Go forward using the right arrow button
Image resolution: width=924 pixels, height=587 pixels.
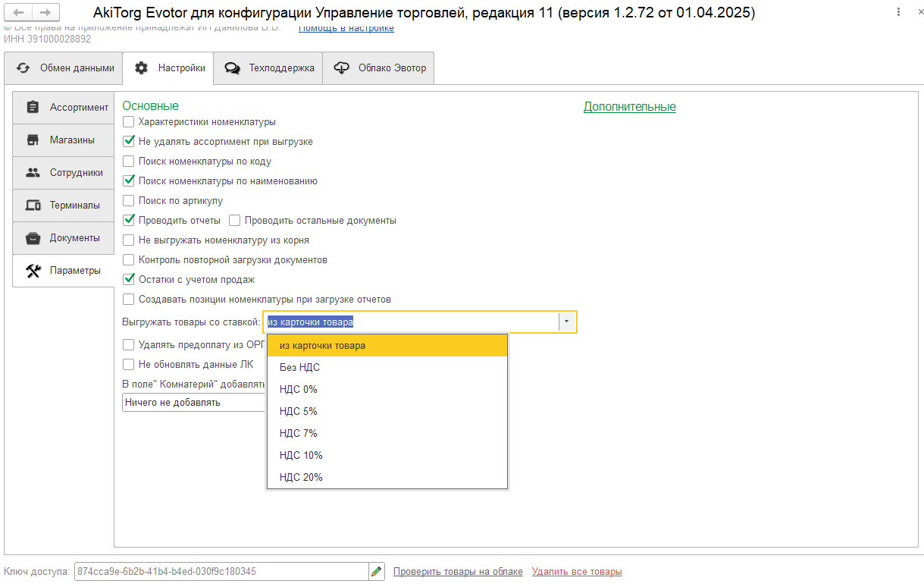click(x=45, y=13)
